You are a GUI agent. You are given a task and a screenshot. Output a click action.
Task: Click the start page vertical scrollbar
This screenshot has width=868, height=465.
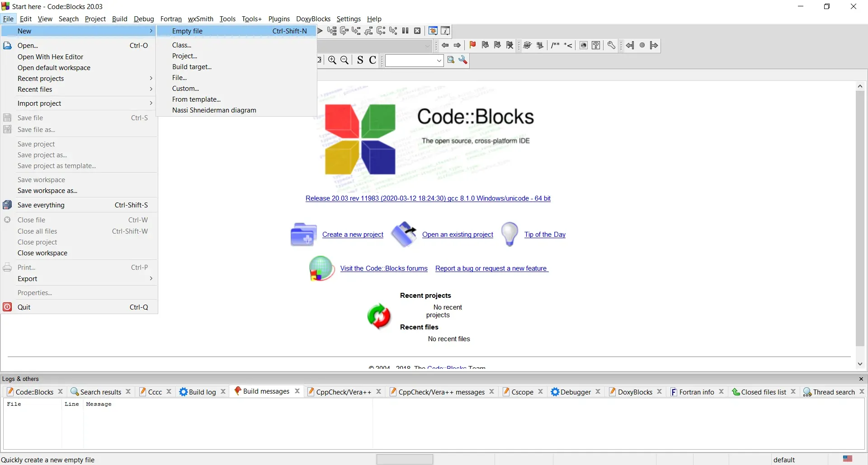point(860,219)
